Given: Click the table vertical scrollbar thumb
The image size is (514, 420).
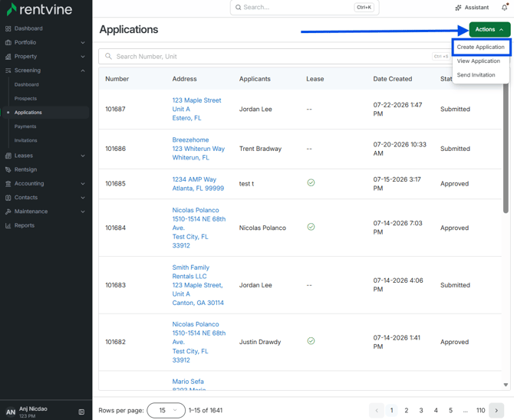Looking at the screenshot, I should (x=506, y=147).
